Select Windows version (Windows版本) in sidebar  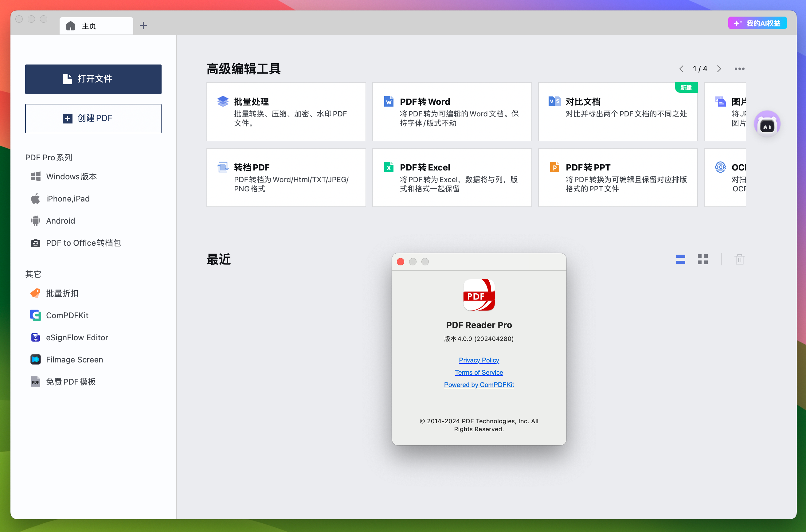[64, 176]
